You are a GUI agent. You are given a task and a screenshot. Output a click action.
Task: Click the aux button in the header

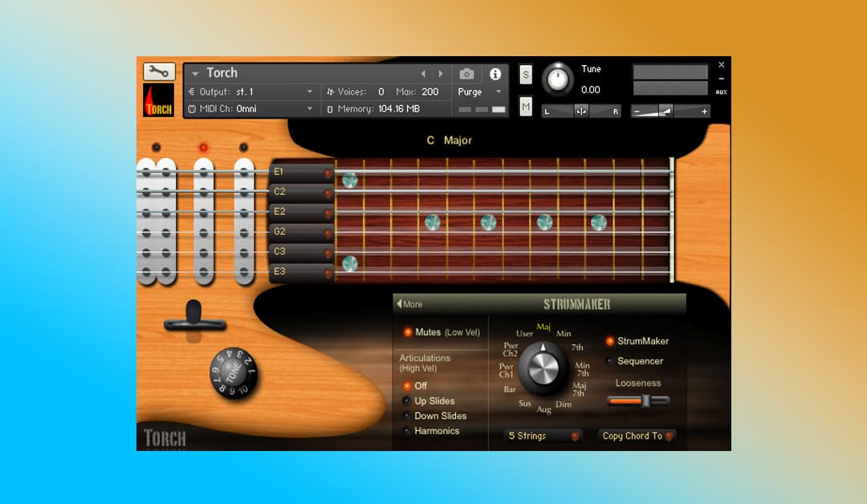[721, 91]
